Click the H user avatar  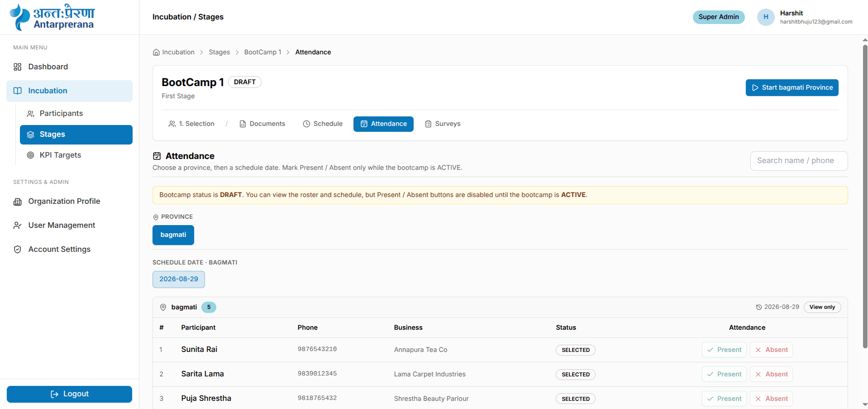(766, 17)
